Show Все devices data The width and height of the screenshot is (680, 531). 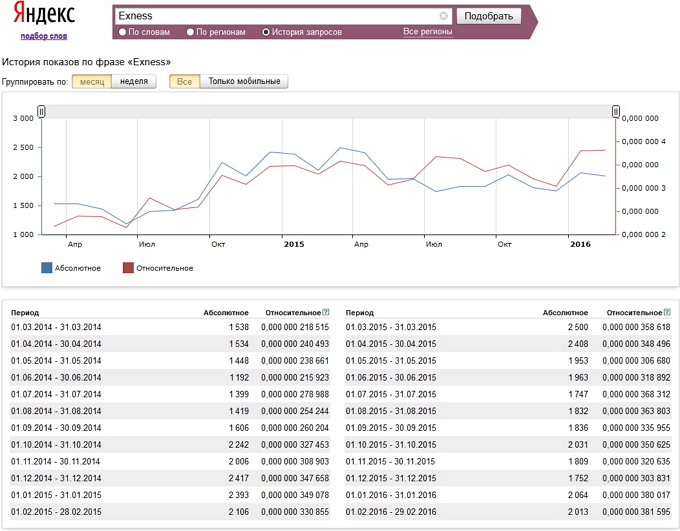(184, 82)
